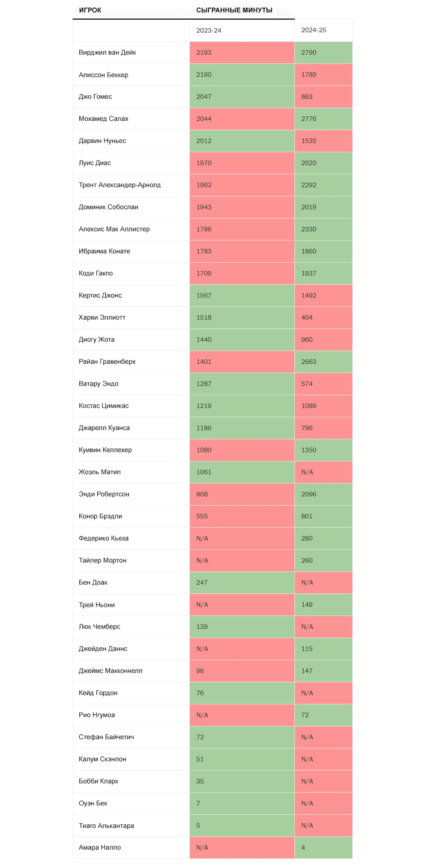This screenshot has width=426, height=868.
Task: Click Тиаго Алькантара's 5 minutes cell
Action: (x=242, y=825)
